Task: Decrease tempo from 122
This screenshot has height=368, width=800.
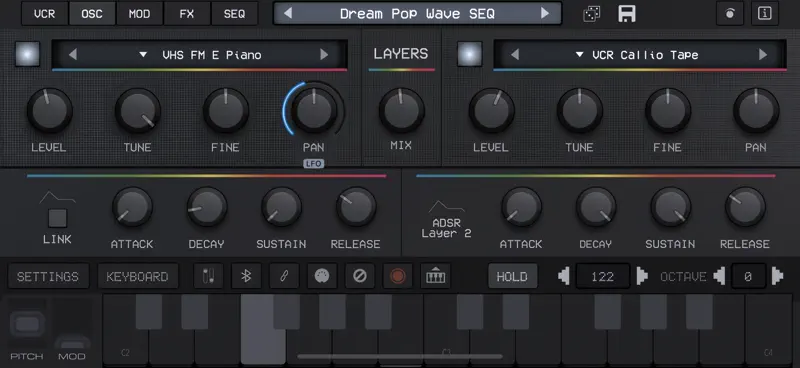Action: coord(564,276)
